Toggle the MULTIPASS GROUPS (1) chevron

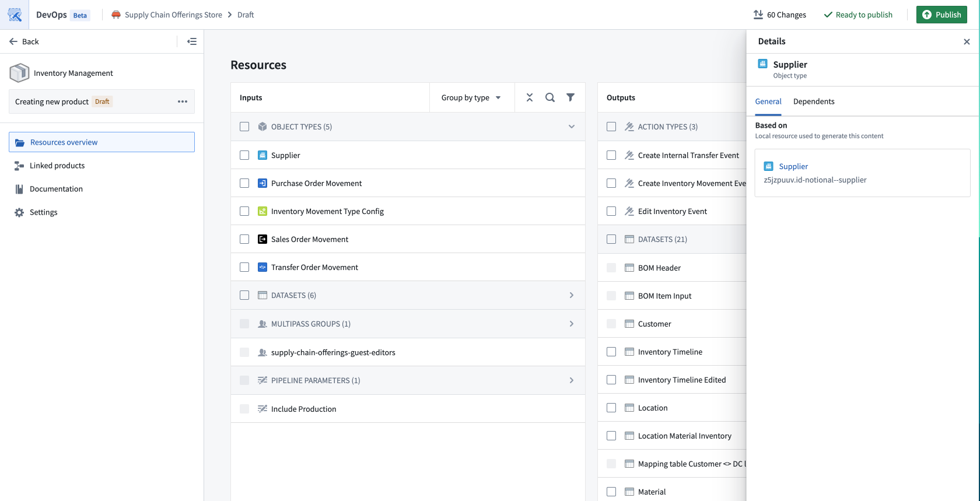(x=572, y=324)
